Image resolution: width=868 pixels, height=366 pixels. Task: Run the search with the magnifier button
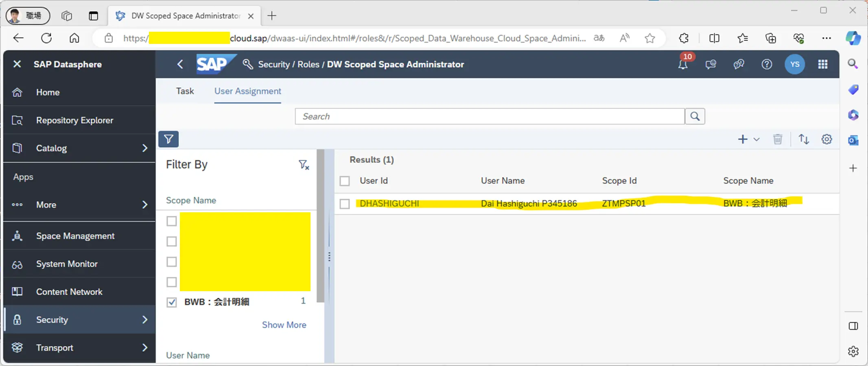pos(695,116)
